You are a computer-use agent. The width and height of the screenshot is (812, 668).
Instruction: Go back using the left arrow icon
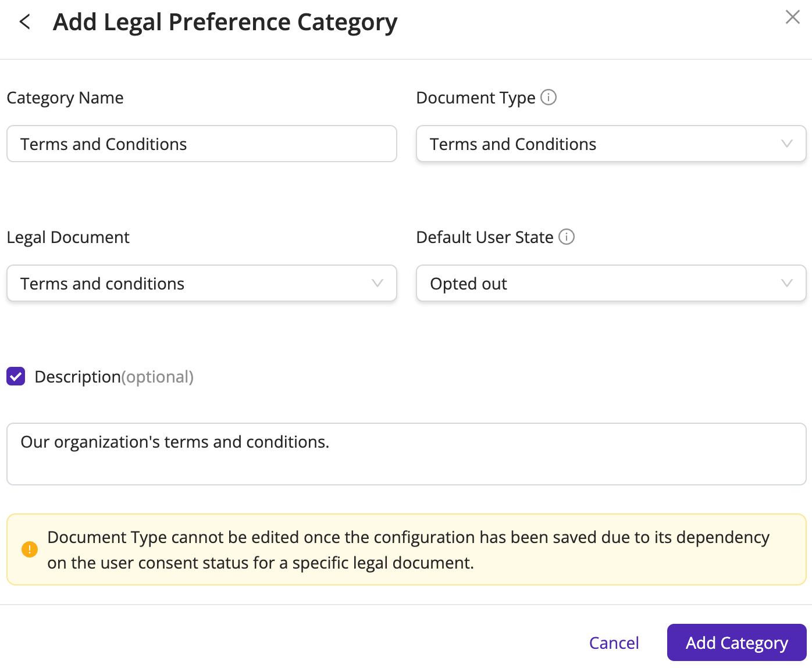coord(24,22)
